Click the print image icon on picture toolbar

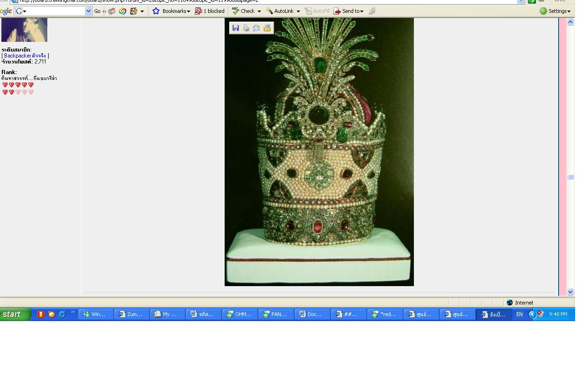(246, 28)
